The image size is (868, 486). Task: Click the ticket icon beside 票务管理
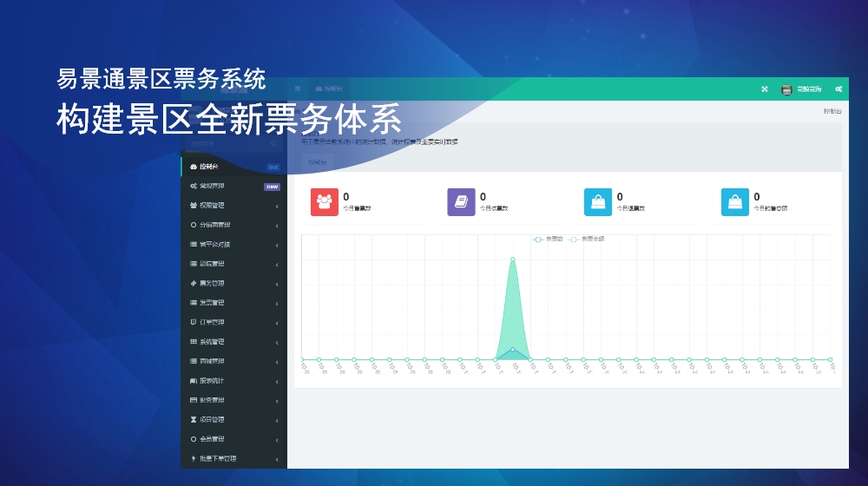[x=194, y=284]
